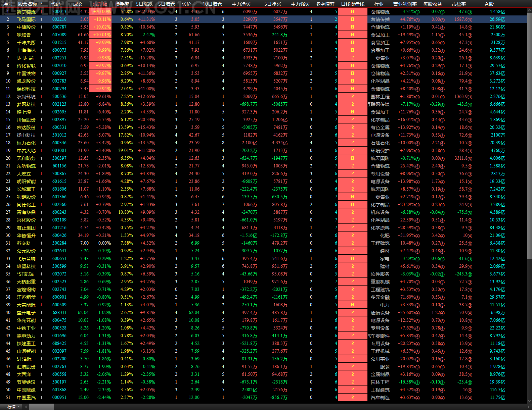532x410 pixels.
Task: Click the 日线操盘线 column header
Action: coord(353,4)
